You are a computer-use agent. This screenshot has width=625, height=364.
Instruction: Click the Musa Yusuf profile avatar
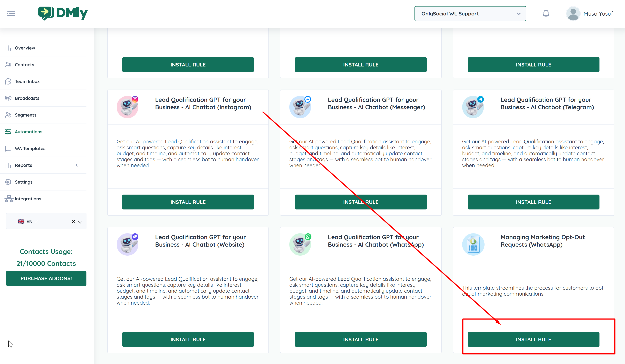point(573,13)
